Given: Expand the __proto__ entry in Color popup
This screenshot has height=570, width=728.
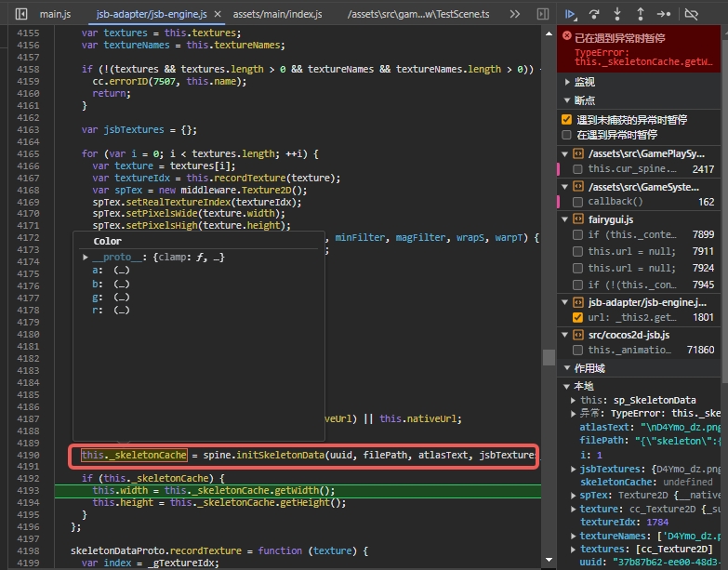Looking at the screenshot, I should click(x=86, y=257).
